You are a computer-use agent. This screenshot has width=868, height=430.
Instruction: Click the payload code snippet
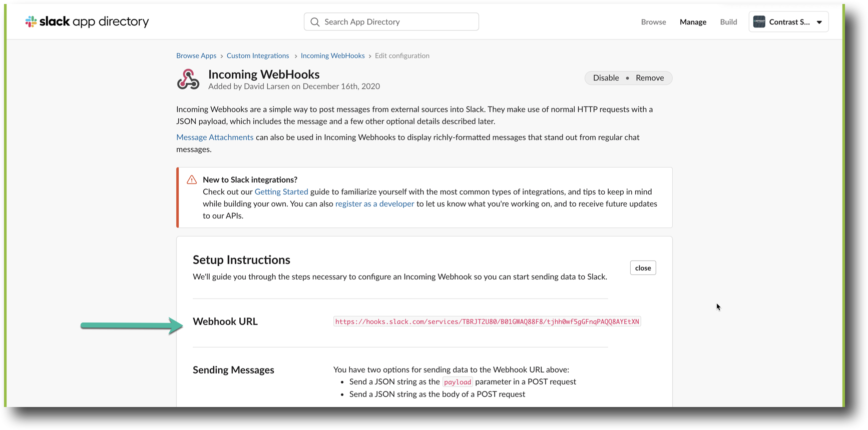click(x=458, y=382)
